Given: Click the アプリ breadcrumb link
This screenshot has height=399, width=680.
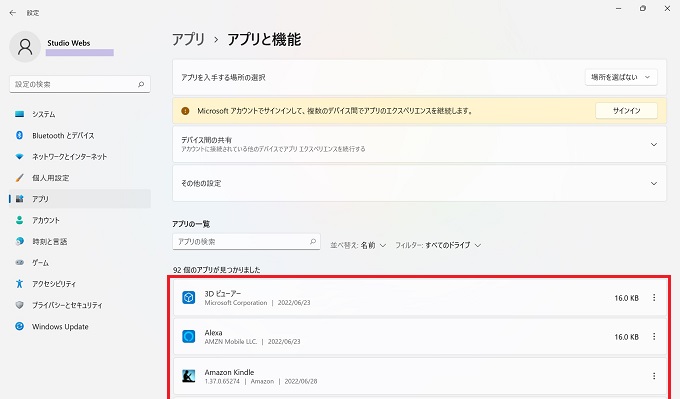Looking at the screenshot, I should click(188, 39).
